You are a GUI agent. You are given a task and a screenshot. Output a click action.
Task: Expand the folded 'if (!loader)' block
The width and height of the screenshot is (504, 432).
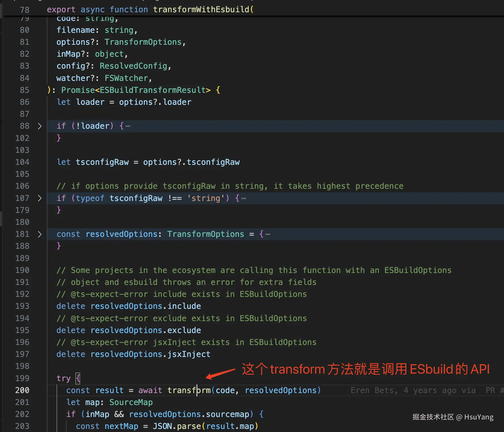[x=39, y=126]
